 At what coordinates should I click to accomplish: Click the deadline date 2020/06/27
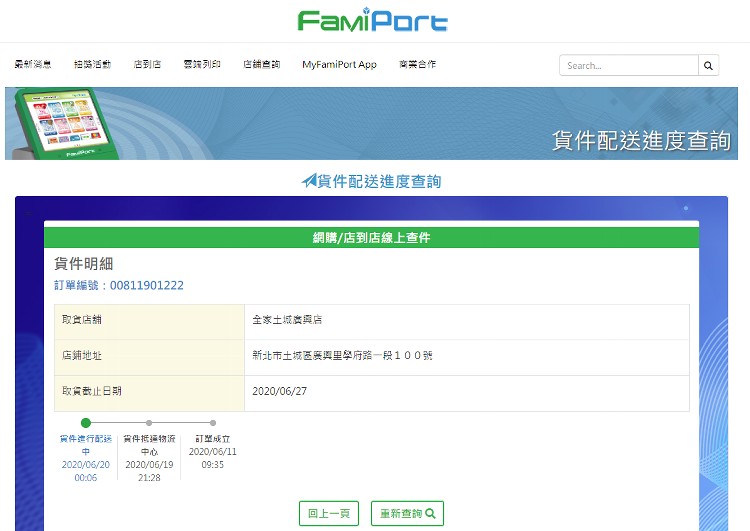click(x=279, y=391)
